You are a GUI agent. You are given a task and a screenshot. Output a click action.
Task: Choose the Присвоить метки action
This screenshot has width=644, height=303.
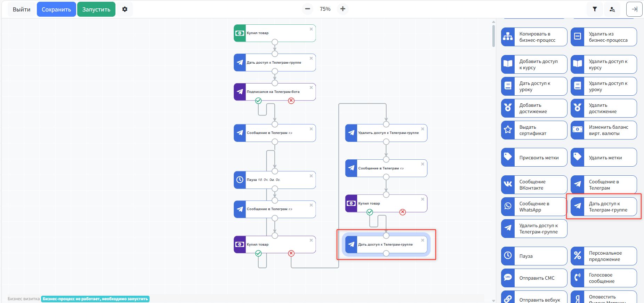pos(534,158)
